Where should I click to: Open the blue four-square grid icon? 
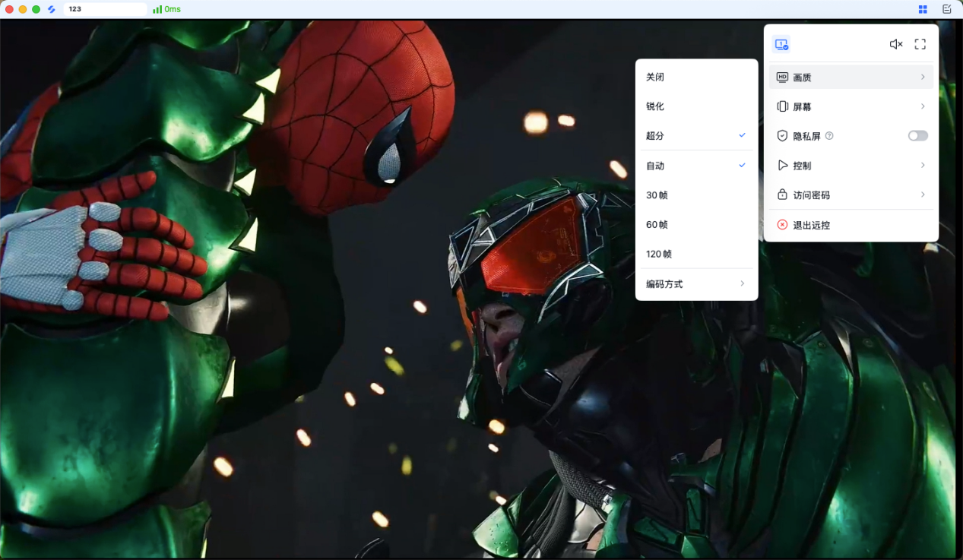click(x=923, y=9)
